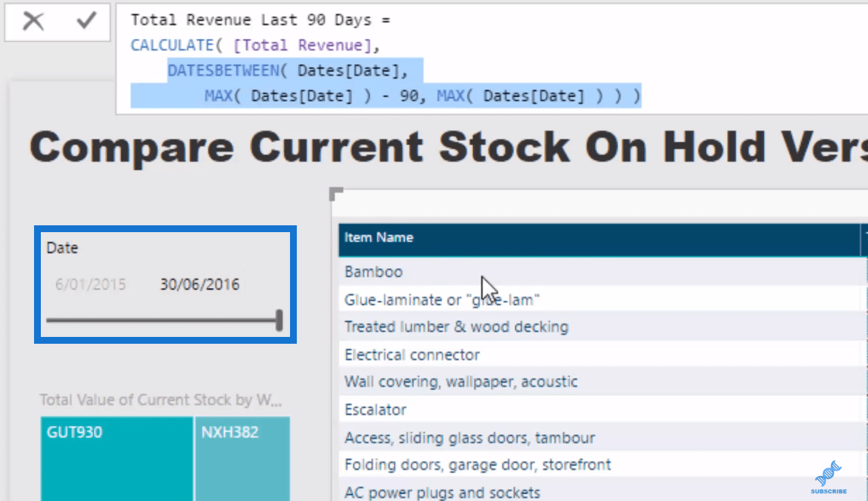868x501 pixels.
Task: Click the DATESBETWEEN function in formula
Action: [x=228, y=71]
